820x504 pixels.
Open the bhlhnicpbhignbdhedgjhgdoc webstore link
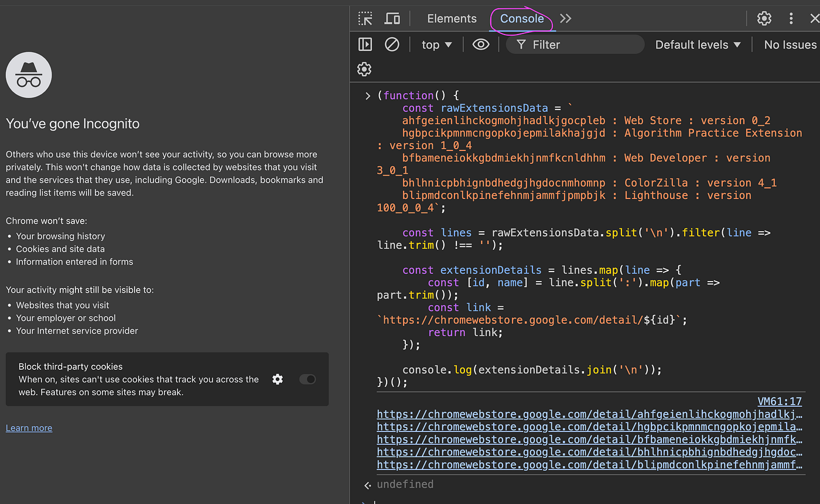(x=590, y=452)
